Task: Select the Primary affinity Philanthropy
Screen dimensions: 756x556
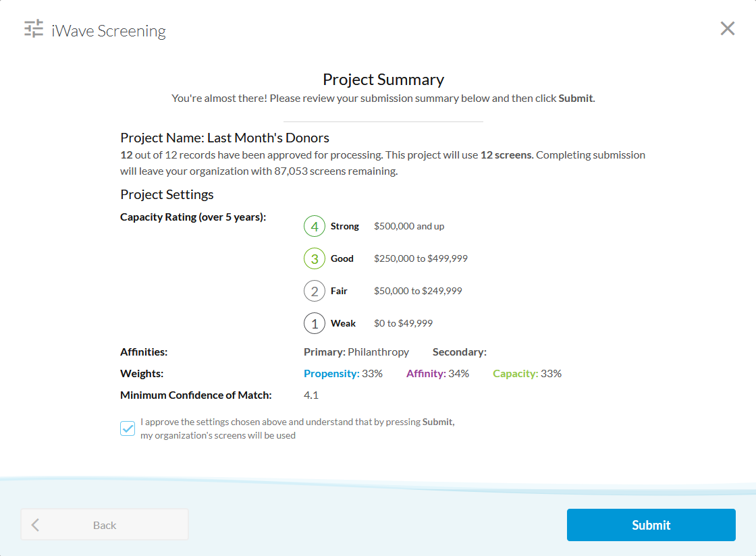Action: point(380,352)
